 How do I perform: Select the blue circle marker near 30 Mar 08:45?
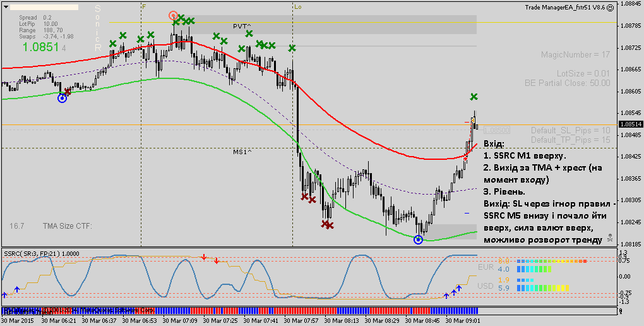[418, 239]
